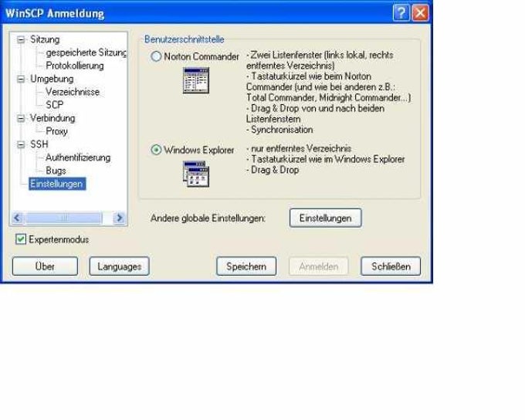Collapse the Sitzung tree node
The width and height of the screenshot is (525, 420).
(21, 39)
